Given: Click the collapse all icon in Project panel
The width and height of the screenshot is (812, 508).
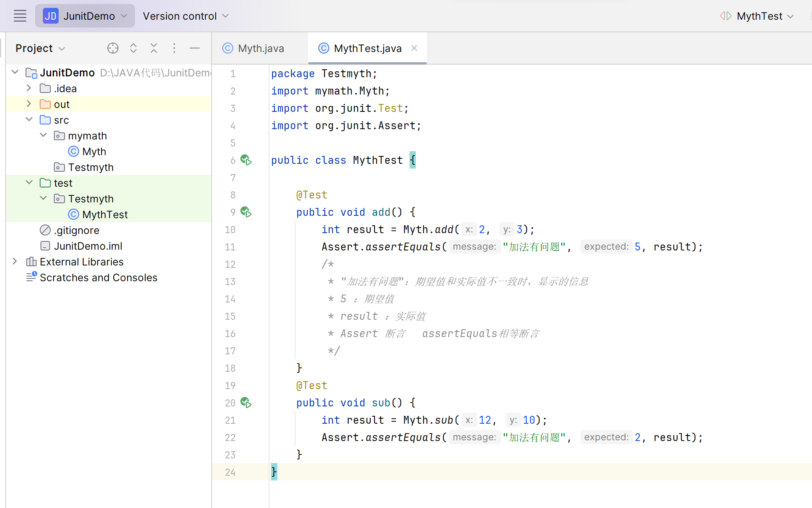Looking at the screenshot, I should (154, 48).
